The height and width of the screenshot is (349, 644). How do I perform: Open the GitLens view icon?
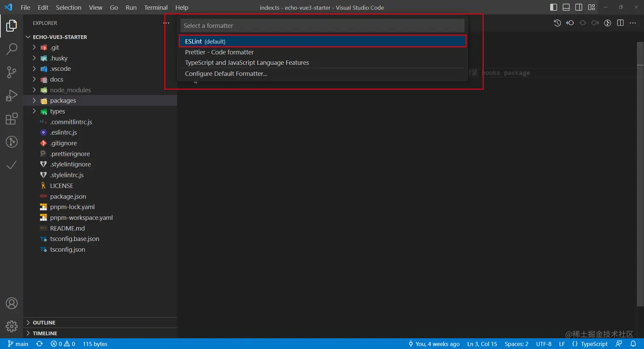click(11, 141)
